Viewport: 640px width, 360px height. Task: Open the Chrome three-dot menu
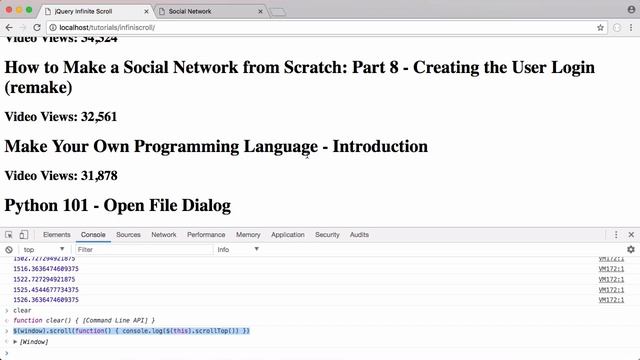click(631, 27)
